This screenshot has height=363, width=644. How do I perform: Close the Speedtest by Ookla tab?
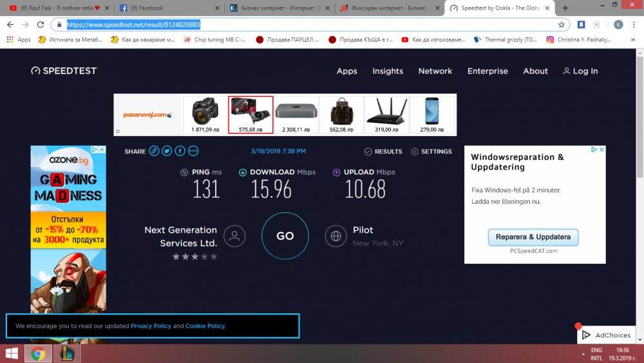[547, 8]
